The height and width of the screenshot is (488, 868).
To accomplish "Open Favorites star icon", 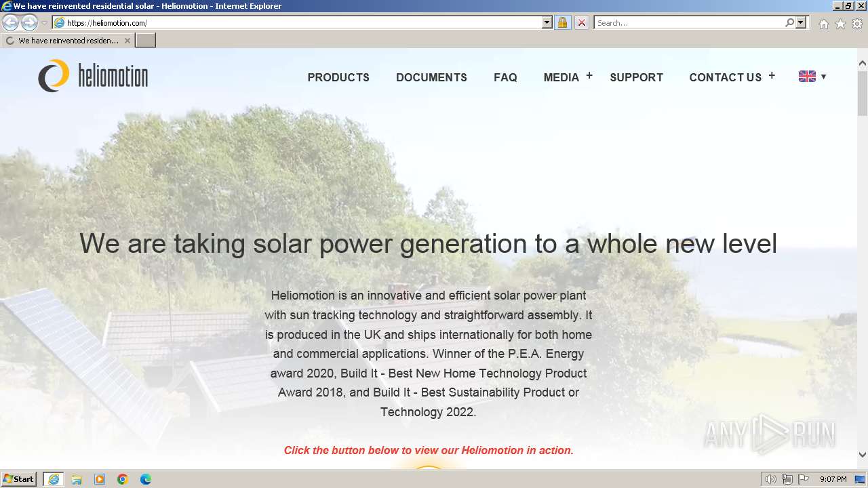I will 840,24.
